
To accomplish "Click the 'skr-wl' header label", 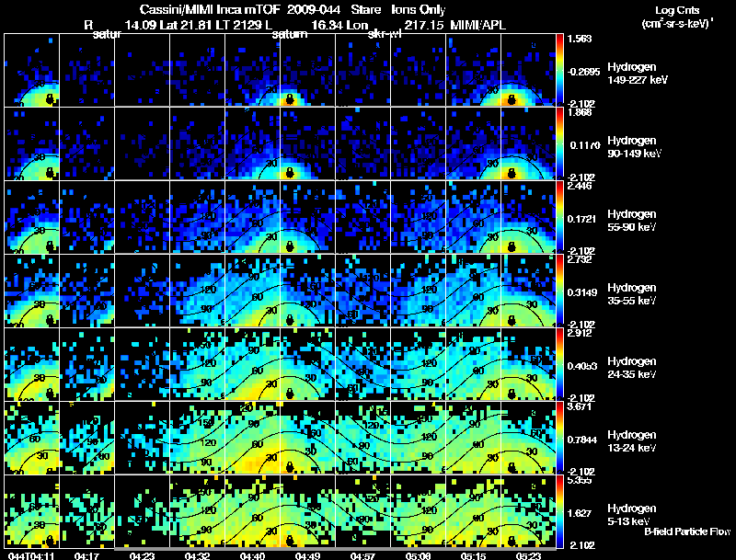I will click(385, 34).
